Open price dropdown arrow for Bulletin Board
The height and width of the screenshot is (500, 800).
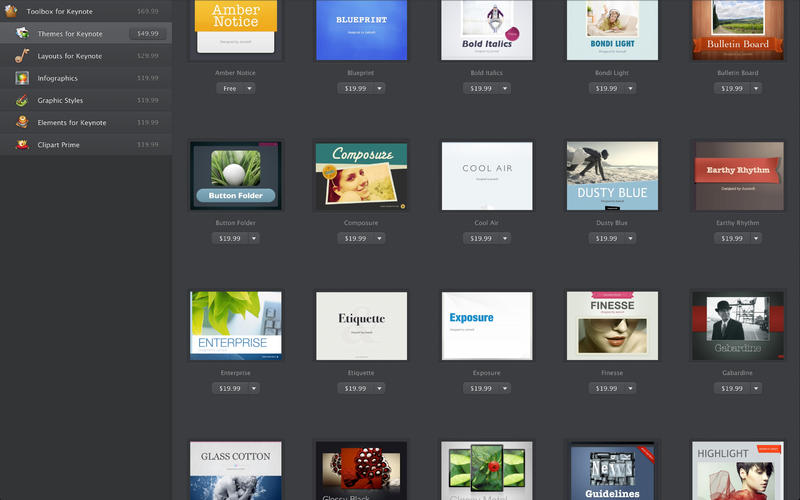(x=756, y=88)
